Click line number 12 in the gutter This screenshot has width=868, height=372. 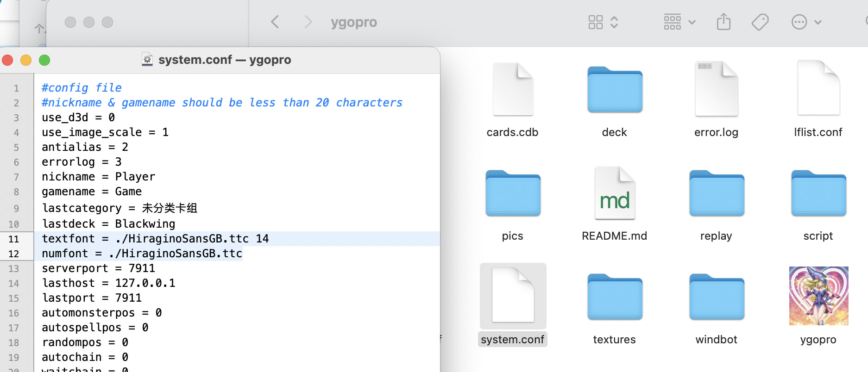14,254
